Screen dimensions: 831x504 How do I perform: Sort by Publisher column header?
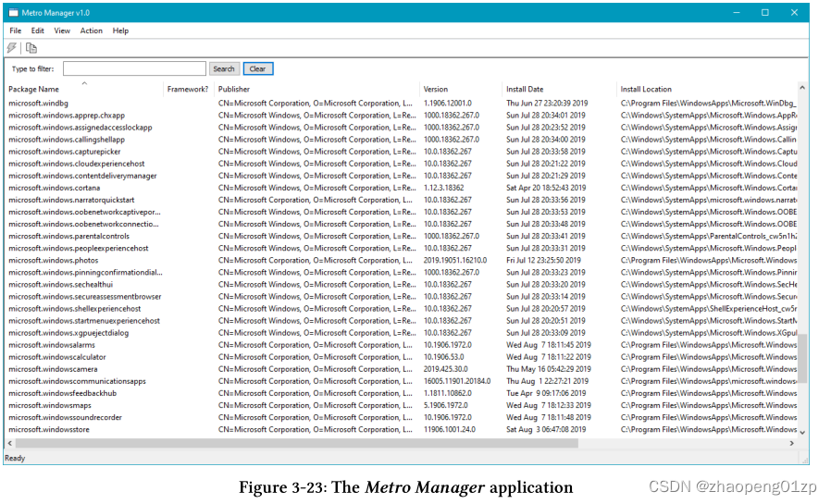pos(316,89)
